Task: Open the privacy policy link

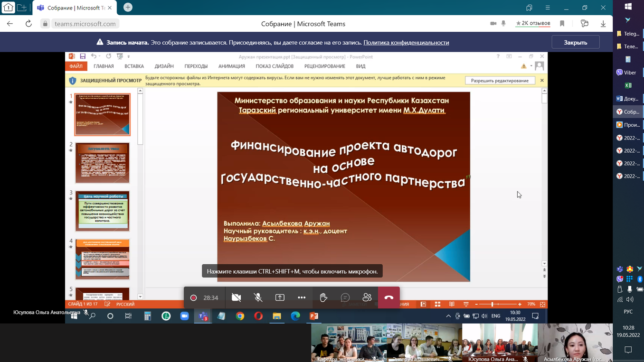Action: [406, 42]
